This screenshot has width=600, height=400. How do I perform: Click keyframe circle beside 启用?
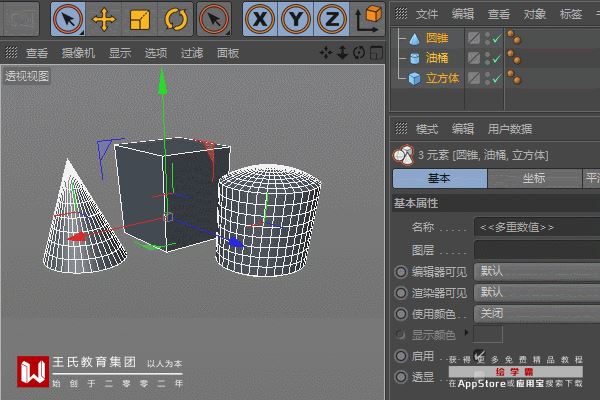401,356
